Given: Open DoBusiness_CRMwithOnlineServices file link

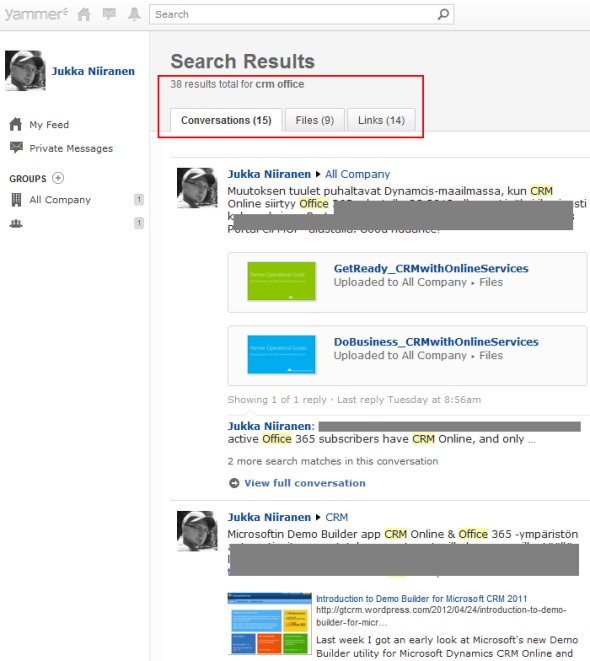Looking at the screenshot, I should [x=436, y=342].
